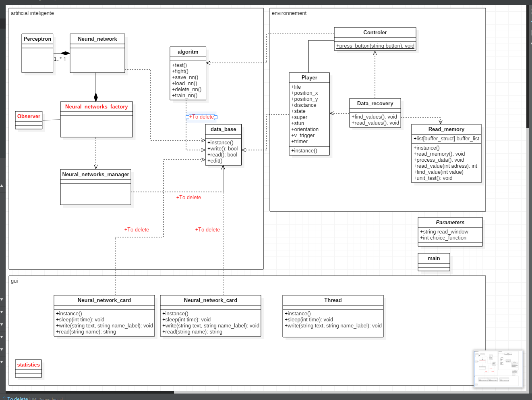Select '+position_x' attribute

click(304, 93)
